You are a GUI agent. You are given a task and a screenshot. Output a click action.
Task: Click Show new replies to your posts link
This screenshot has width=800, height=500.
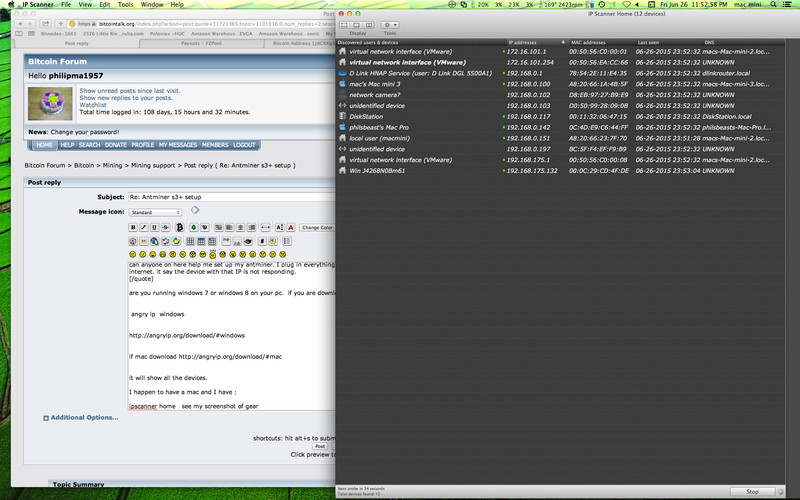coord(126,98)
